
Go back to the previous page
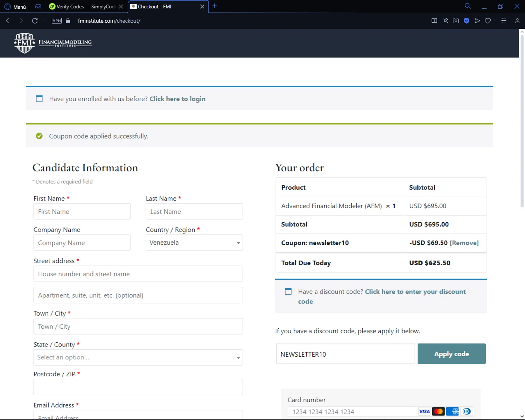8,21
